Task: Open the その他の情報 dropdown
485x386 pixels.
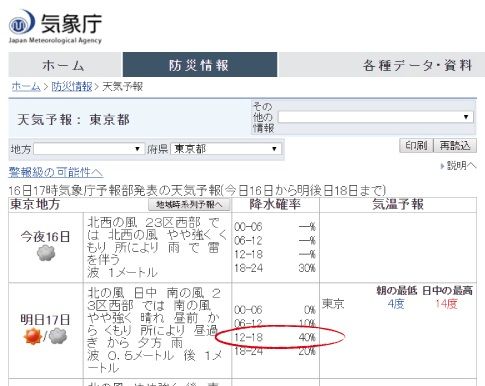Action: (375, 117)
